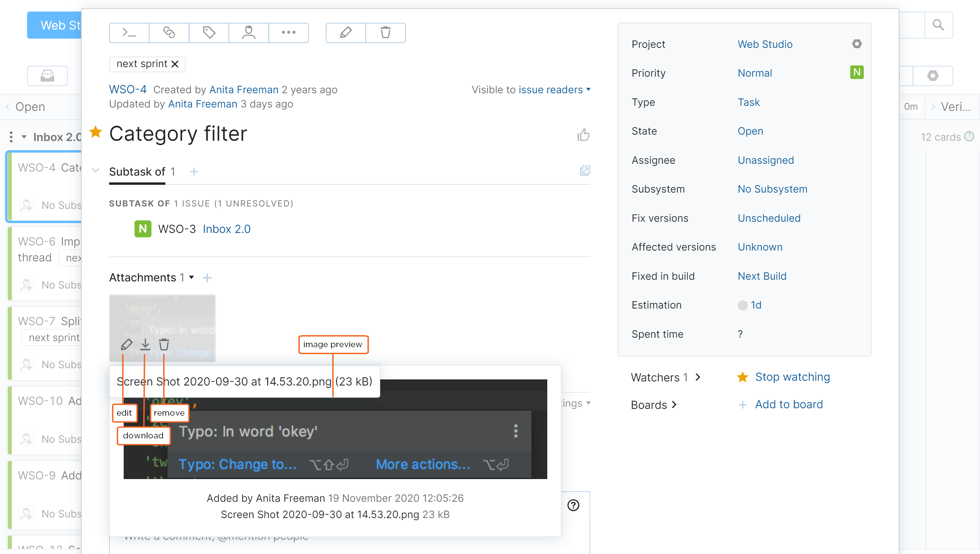The height and width of the screenshot is (554, 980).
Task: Delete the issue with the trash icon
Action: point(385,33)
